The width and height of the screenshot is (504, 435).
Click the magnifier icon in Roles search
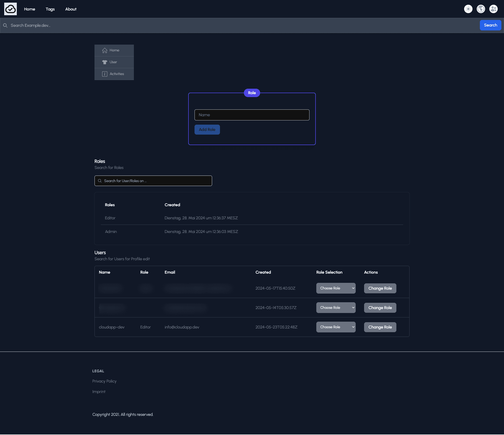pyautogui.click(x=100, y=181)
